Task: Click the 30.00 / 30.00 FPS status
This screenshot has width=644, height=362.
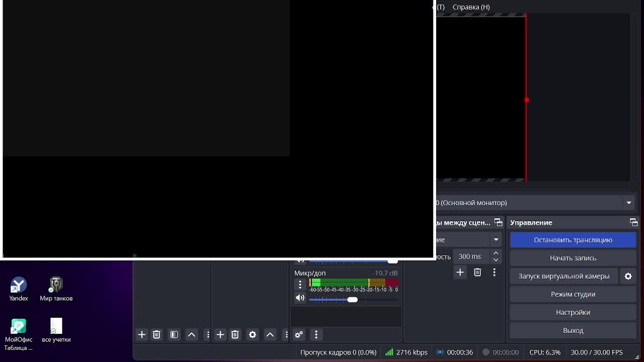Action: pos(597,352)
